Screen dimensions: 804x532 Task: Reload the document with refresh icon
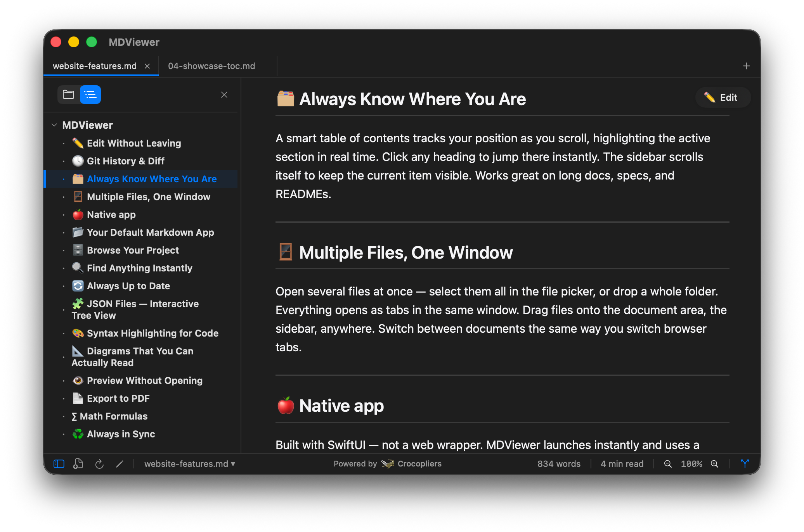pyautogui.click(x=99, y=464)
